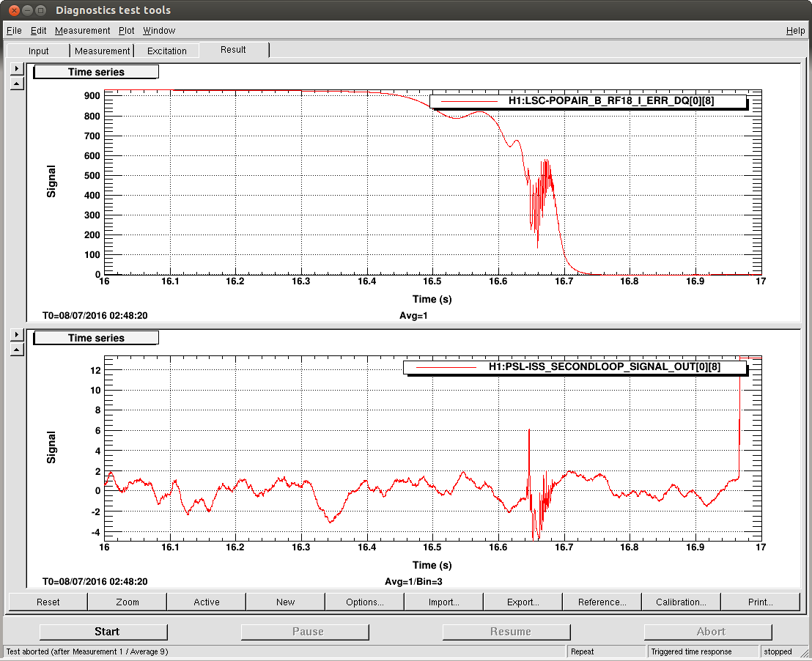Close the Diagnostics test tools window
Screen dimensions: 812x661
coord(14,10)
